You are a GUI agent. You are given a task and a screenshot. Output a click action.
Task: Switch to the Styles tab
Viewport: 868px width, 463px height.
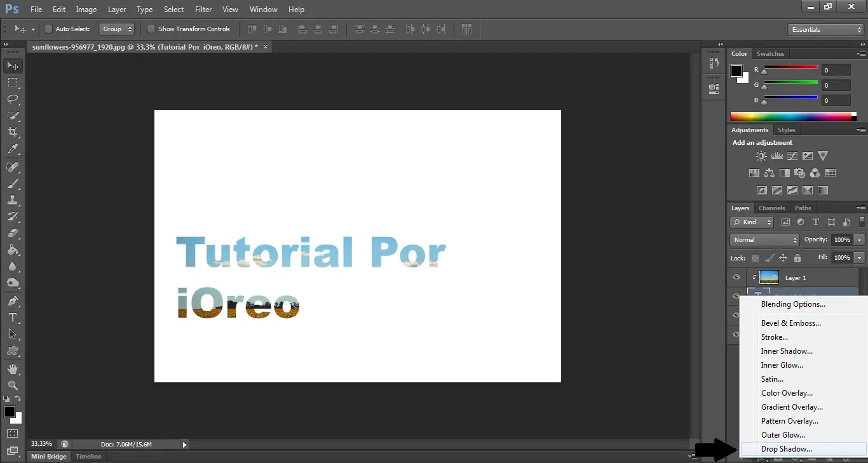tap(786, 130)
